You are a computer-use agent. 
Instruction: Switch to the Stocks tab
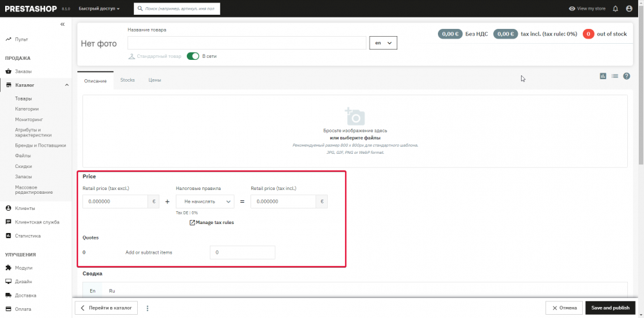pos(128,80)
